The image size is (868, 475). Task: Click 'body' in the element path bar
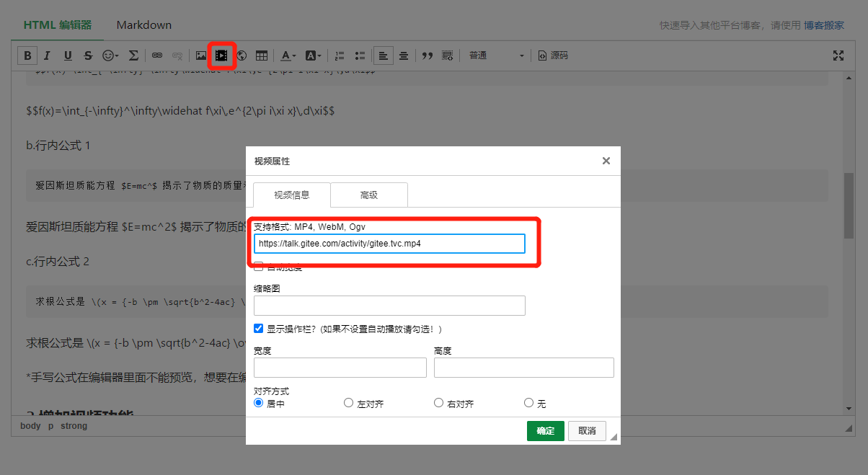30,426
